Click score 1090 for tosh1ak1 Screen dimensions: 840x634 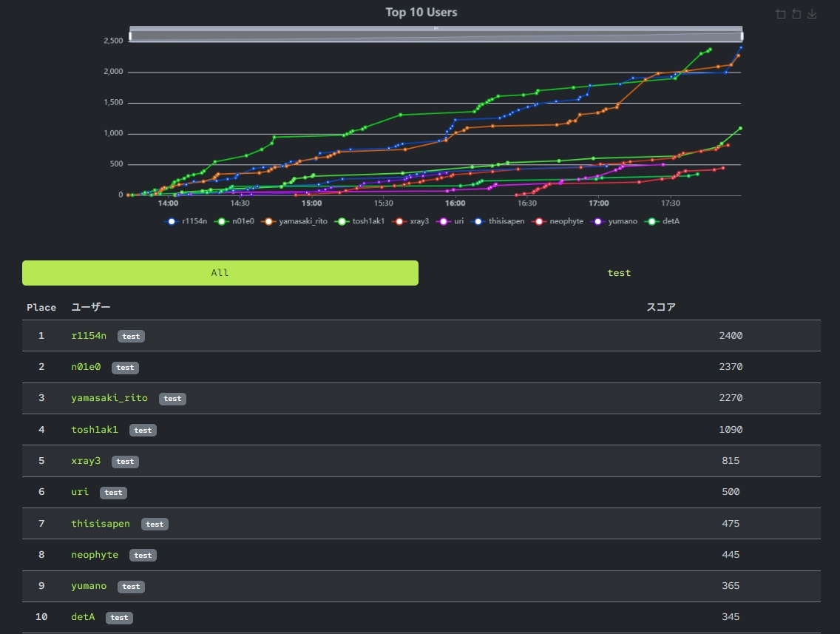click(731, 429)
